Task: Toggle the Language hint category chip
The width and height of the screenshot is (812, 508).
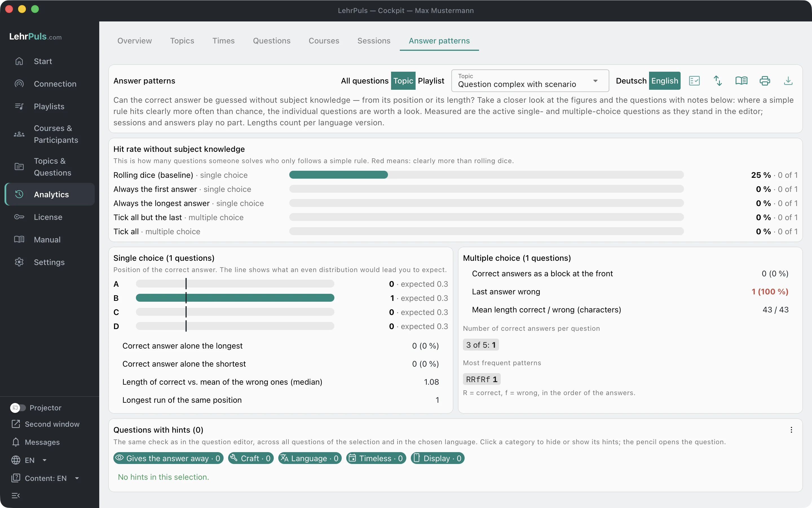Action: [x=310, y=458]
